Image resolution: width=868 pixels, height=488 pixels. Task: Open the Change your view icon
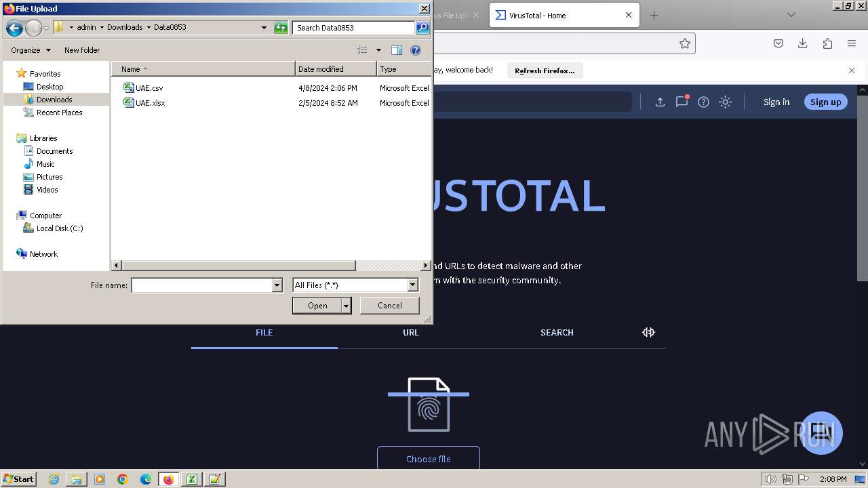(x=362, y=50)
